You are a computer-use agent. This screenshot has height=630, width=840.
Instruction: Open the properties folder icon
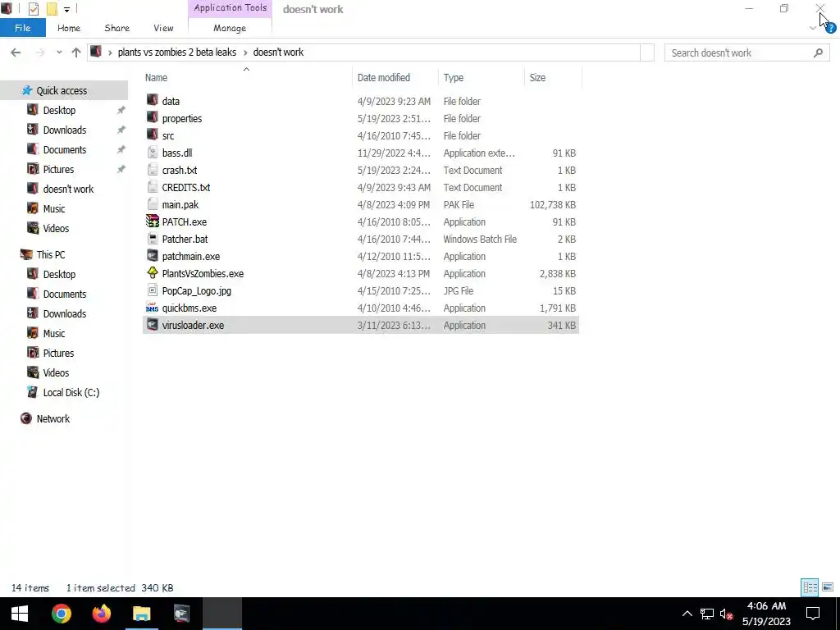152,118
